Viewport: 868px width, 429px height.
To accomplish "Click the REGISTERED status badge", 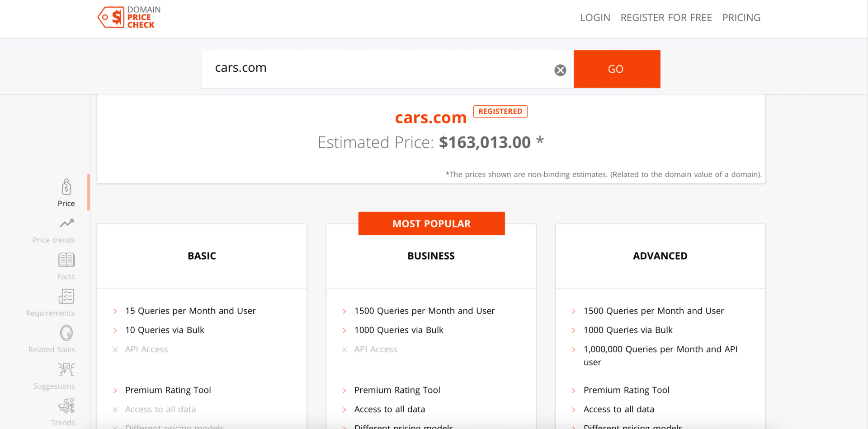I will point(500,112).
